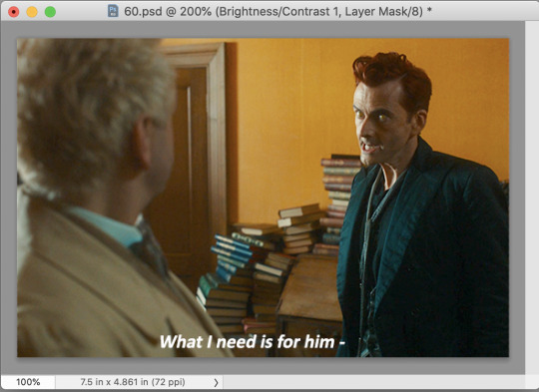Minimize the 60.psd window with yellow button

click(x=32, y=12)
